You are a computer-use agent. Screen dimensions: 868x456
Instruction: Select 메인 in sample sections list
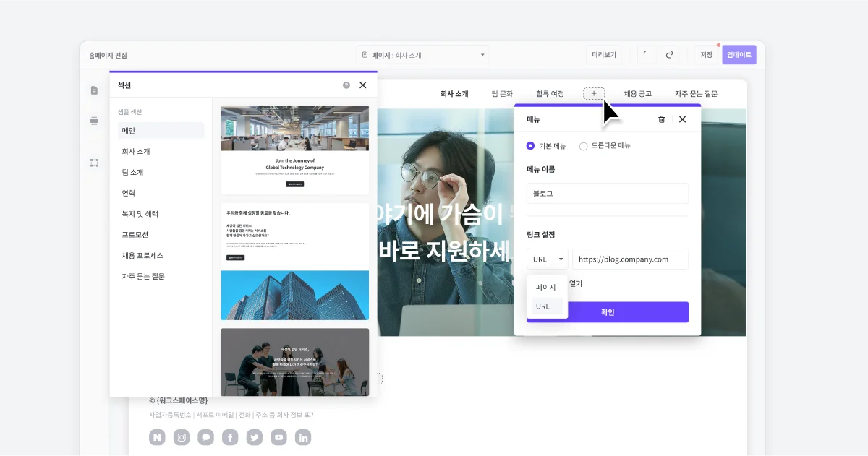(x=161, y=131)
